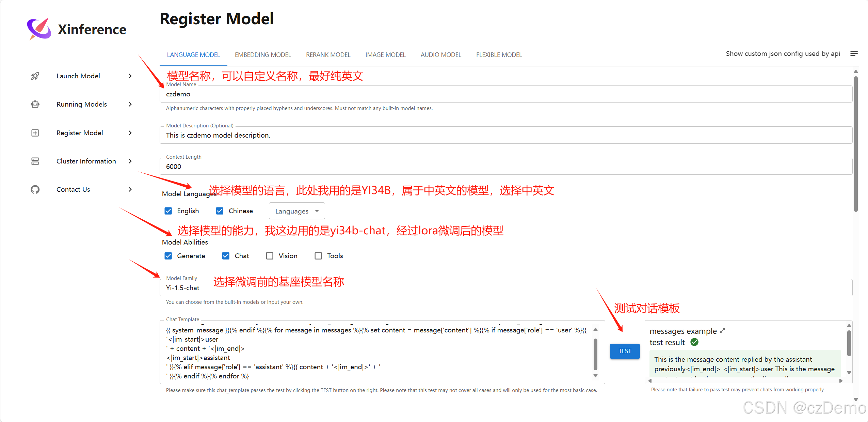
Task: Open the custom json config menu icon
Action: click(854, 53)
